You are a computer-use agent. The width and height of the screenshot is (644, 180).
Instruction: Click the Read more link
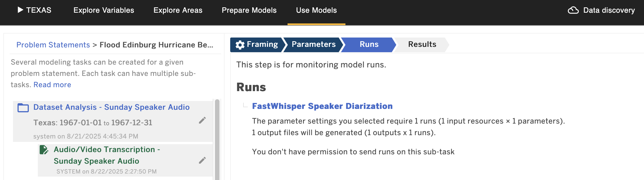point(52,85)
